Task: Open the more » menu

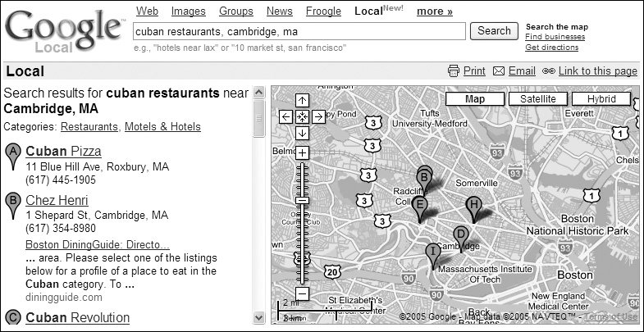Action: pos(435,11)
